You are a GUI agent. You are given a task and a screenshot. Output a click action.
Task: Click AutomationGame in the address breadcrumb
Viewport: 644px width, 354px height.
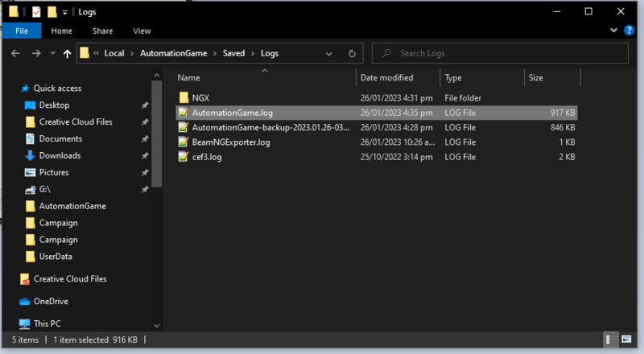(x=173, y=53)
